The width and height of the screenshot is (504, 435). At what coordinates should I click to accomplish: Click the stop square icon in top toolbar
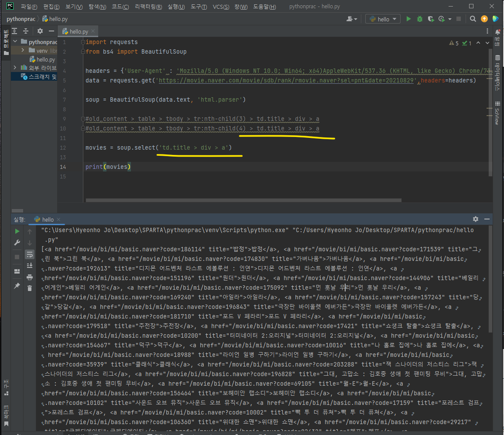(x=459, y=19)
